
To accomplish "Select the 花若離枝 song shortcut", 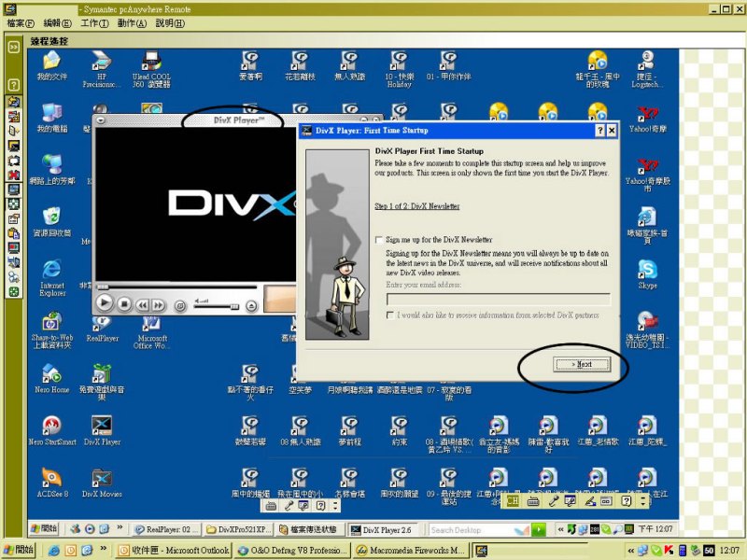I will pyautogui.click(x=300, y=65).
